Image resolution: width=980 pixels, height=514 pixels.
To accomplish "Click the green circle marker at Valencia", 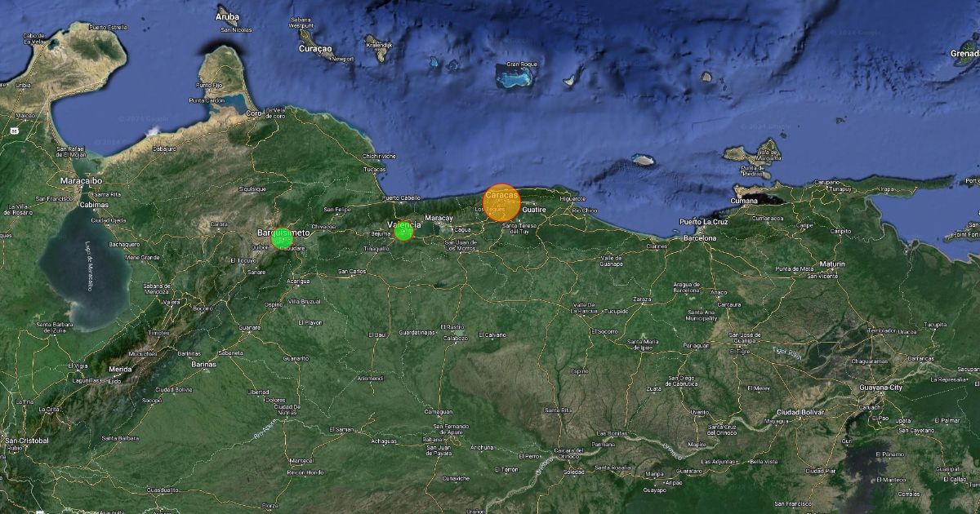I will pos(403,231).
